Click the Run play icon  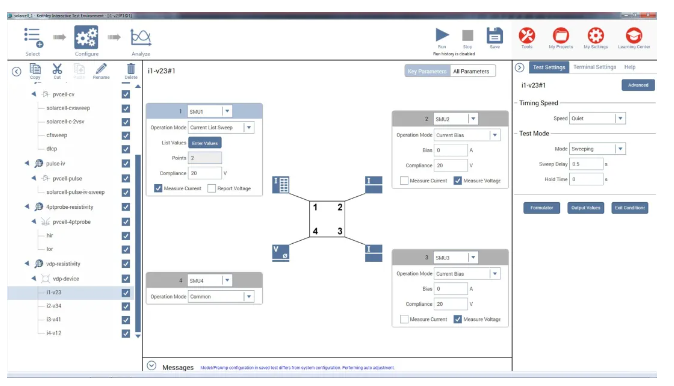442,35
